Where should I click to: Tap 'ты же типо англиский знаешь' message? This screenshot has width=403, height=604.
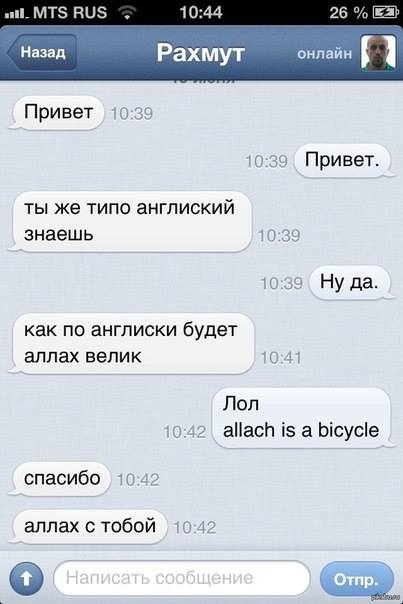pyautogui.click(x=131, y=221)
